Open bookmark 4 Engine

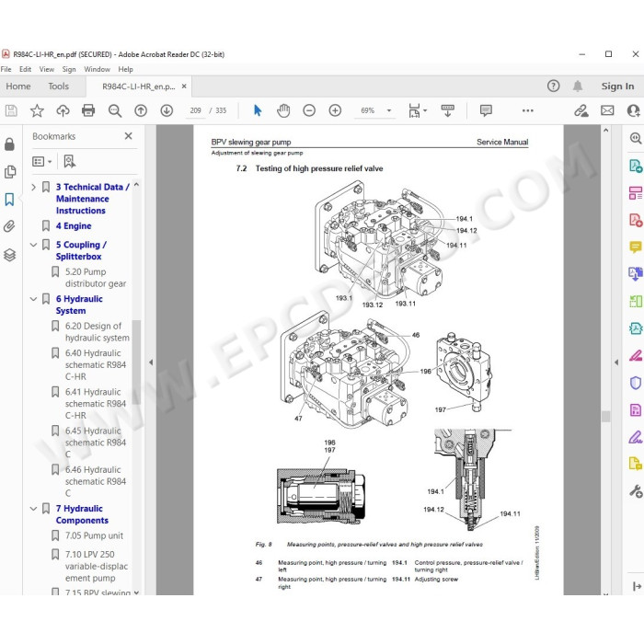click(74, 226)
